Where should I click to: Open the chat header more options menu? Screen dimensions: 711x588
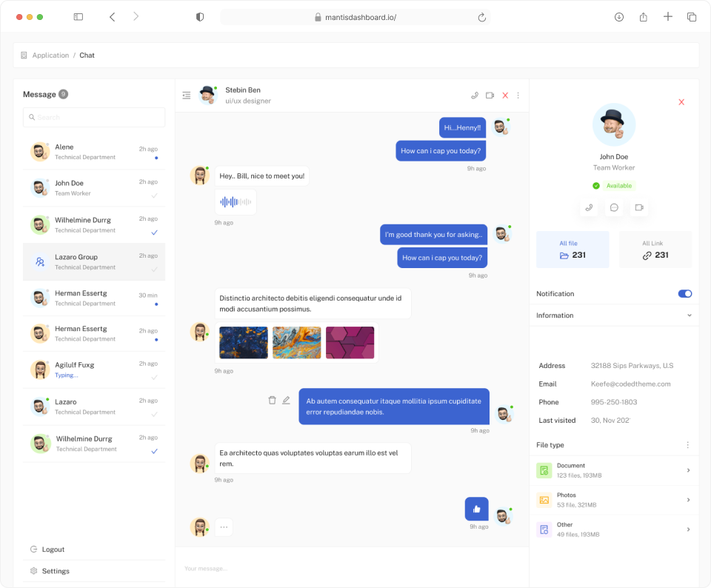click(518, 96)
